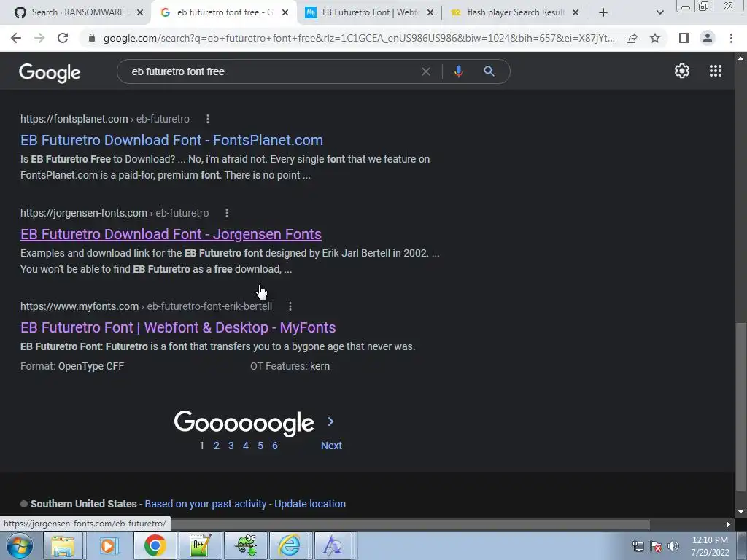Open options for the fontsplanet.com result
The height and width of the screenshot is (560, 747).
click(208, 119)
